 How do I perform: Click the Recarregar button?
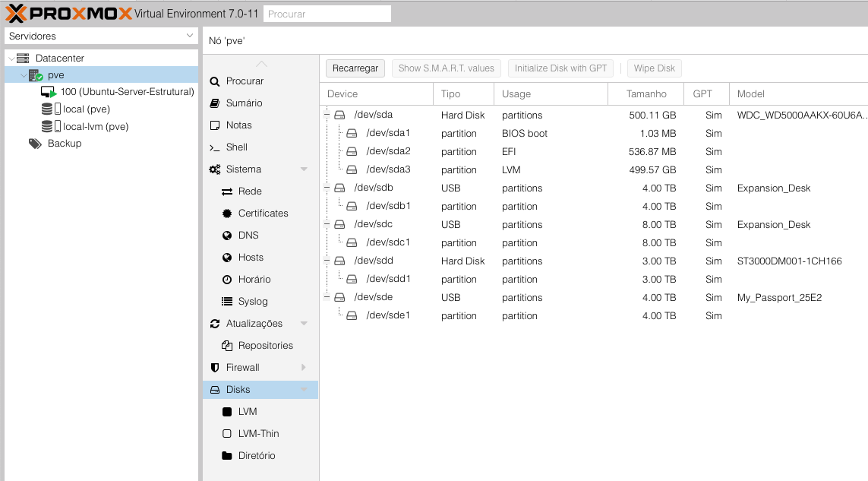pyautogui.click(x=355, y=68)
